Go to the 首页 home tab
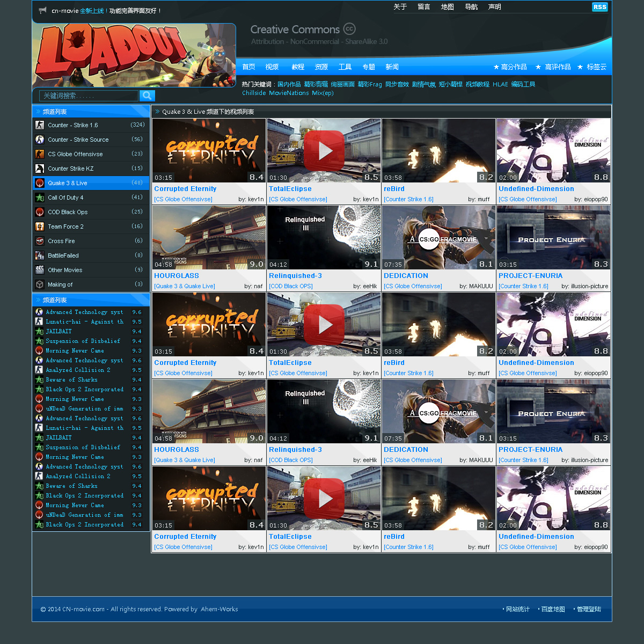Screen dimensions: 644x644 click(248, 67)
